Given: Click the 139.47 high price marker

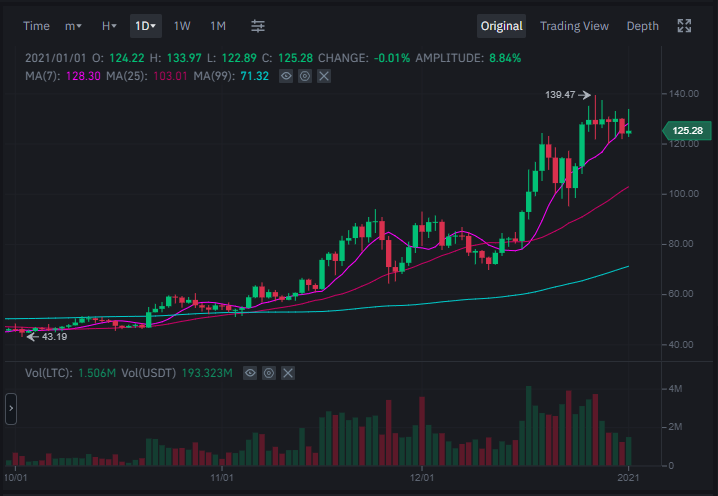Looking at the screenshot, I should [x=568, y=95].
